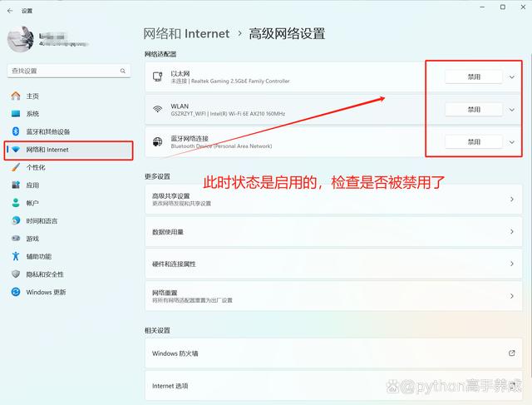
Task: Click the search magnifier icon
Action: pyautogui.click(x=123, y=71)
